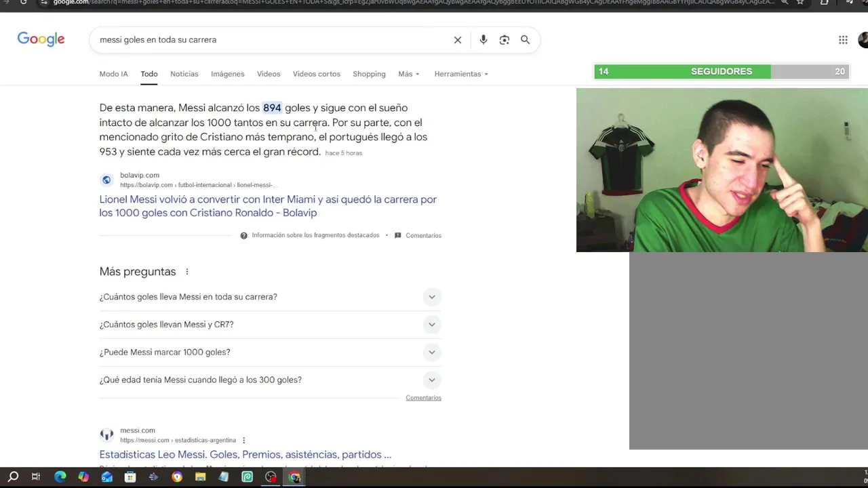Image resolution: width=868 pixels, height=488 pixels.
Task: Click inside the 'messi goles en toda' search field
Action: [x=271, y=40]
